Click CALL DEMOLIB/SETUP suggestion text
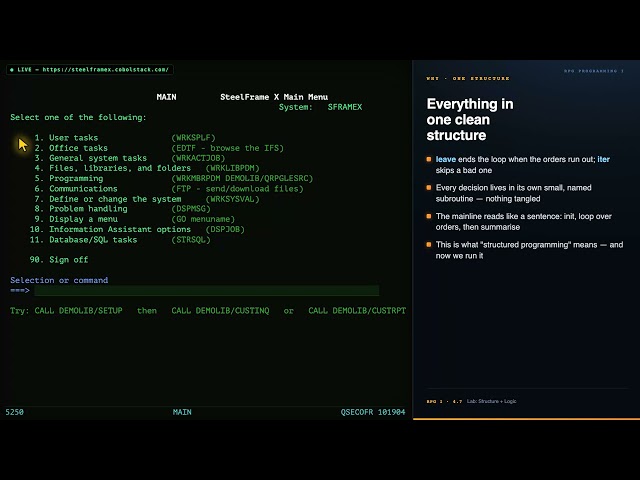The height and width of the screenshot is (480, 640). coord(78,311)
